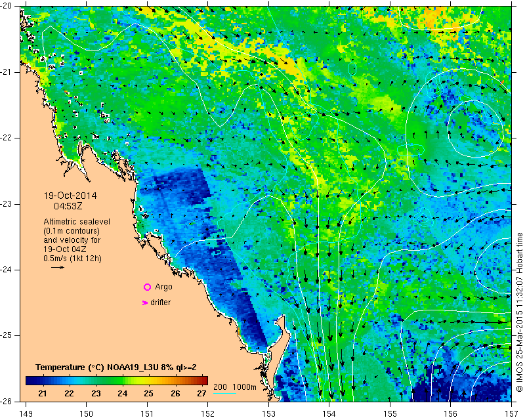Click longitude axis label 149
The height and width of the screenshot is (420, 525).
tap(26, 414)
